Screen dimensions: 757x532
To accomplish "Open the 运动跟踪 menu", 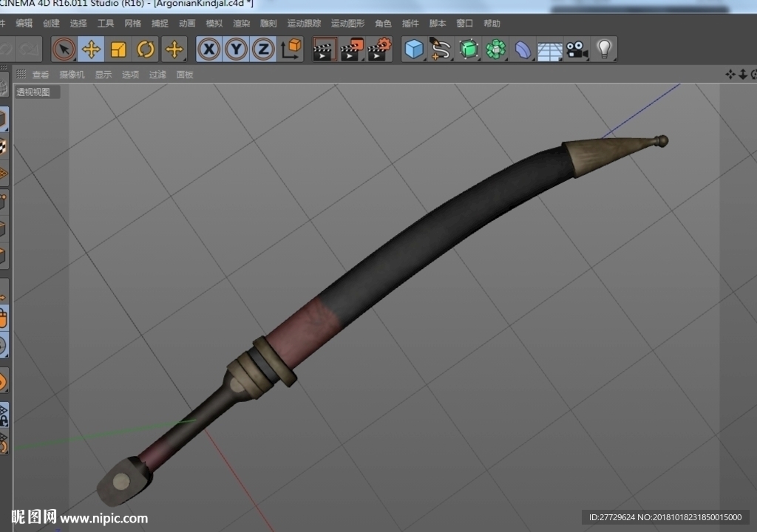I will click(304, 23).
